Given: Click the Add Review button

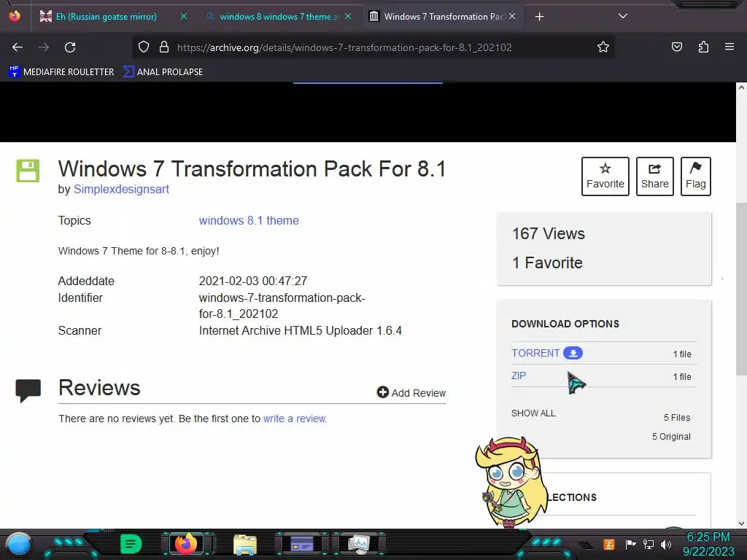Looking at the screenshot, I should [411, 393].
